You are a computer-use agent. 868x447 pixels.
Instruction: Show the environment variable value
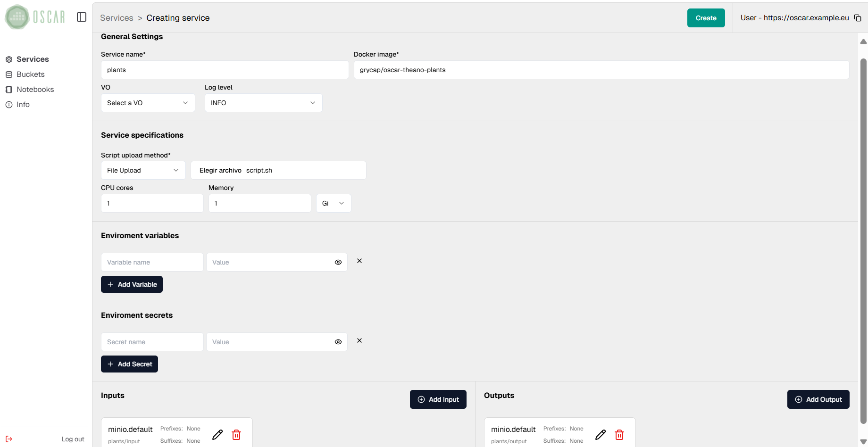pos(338,262)
